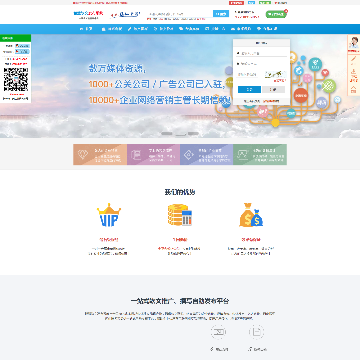Open the sixth blue navbar menu item
The image size is (360, 360).
point(215,29)
